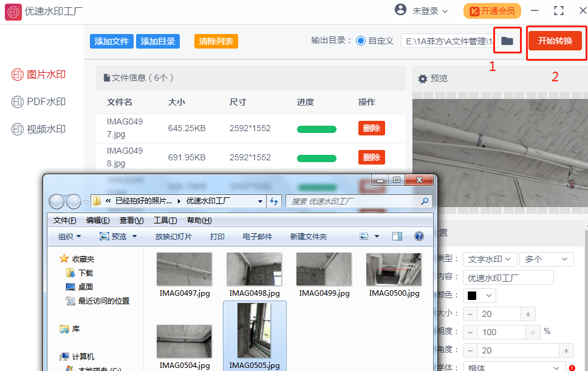Image resolution: width=588 pixels, height=371 pixels.
Task: Click the 添加目录 button
Action: point(158,41)
